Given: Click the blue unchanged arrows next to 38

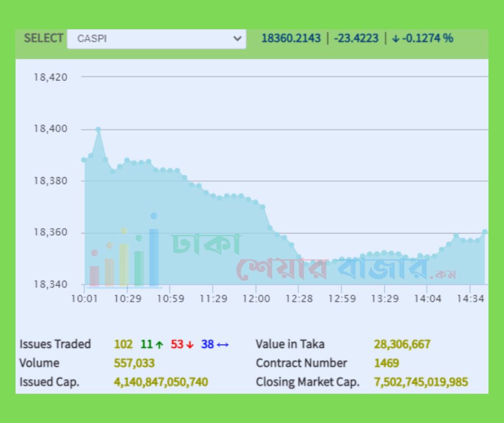Looking at the screenshot, I should click(x=223, y=345).
